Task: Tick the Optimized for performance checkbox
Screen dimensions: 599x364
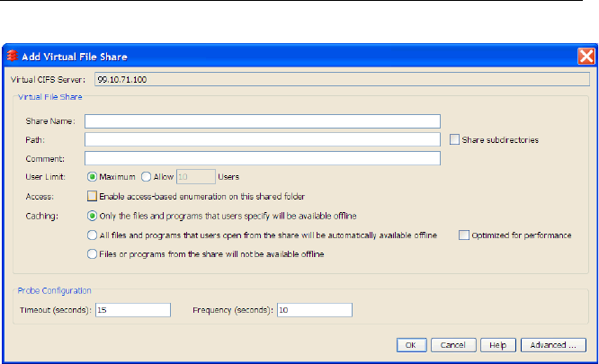Action: click(464, 235)
